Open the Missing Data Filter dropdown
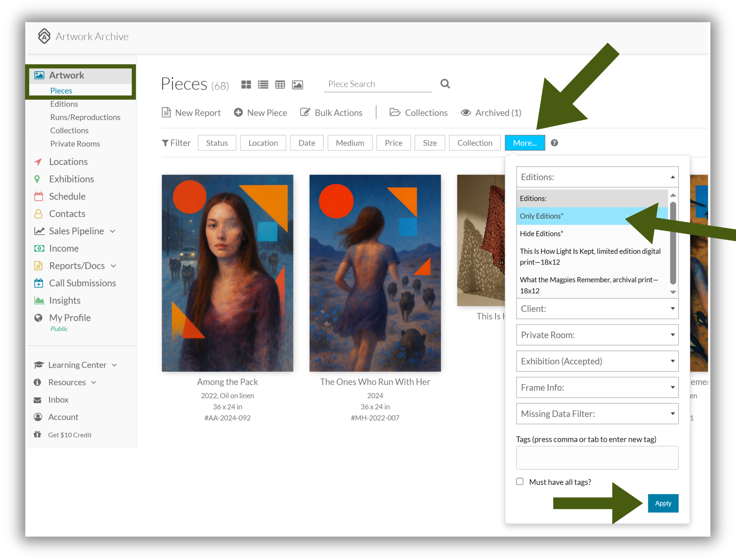 (597, 414)
